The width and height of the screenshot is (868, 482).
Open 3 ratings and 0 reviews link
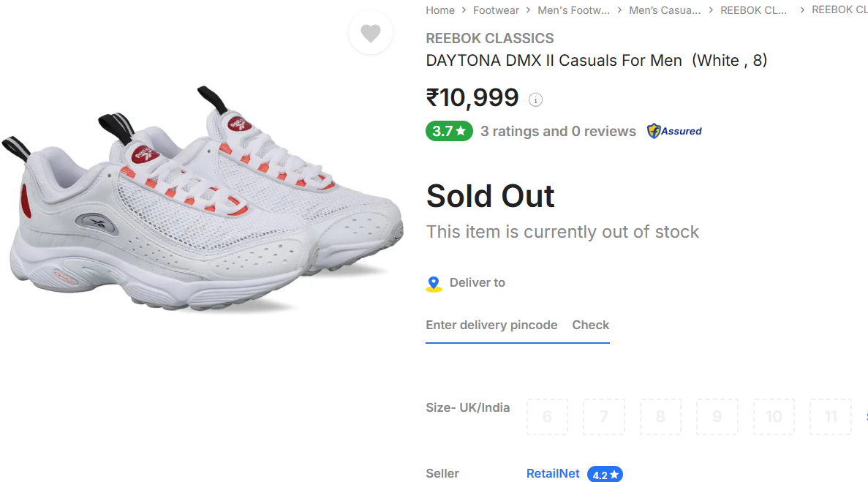(558, 132)
